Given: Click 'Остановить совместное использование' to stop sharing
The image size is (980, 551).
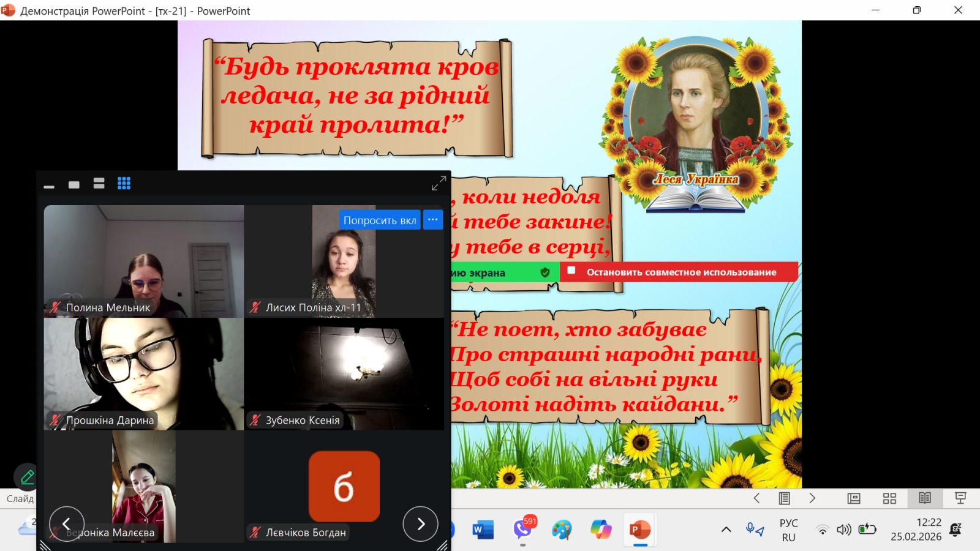Looking at the screenshot, I should (x=680, y=272).
